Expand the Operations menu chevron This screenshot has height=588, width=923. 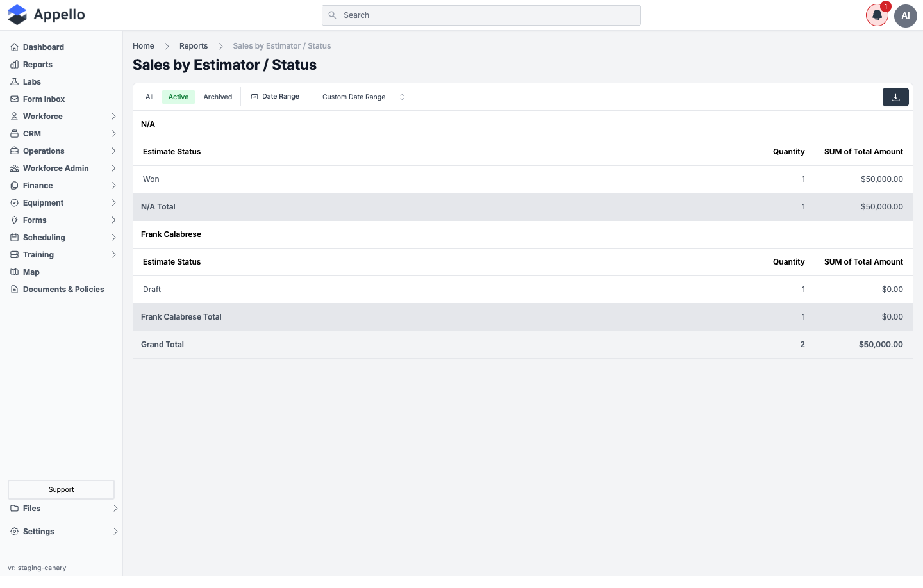coord(113,151)
